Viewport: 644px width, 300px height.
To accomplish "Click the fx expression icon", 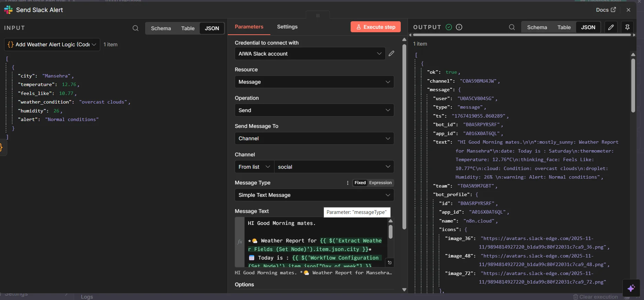I will pos(240,242).
